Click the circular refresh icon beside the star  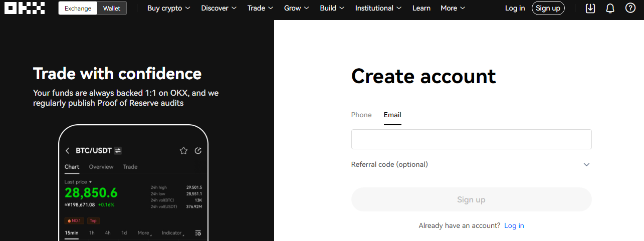[198, 151]
